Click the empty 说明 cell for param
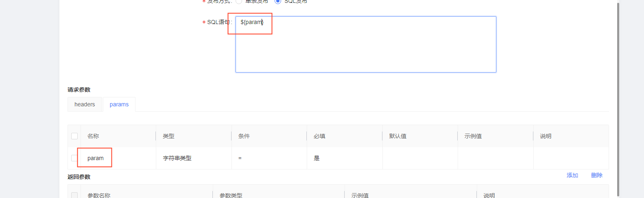The image size is (644, 198). click(570, 158)
